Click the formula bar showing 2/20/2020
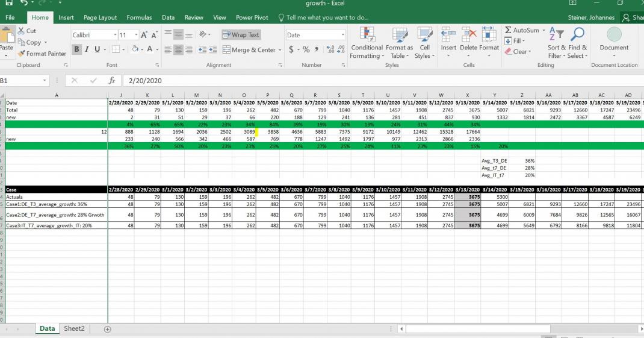This screenshot has height=338, width=644. click(x=361, y=80)
